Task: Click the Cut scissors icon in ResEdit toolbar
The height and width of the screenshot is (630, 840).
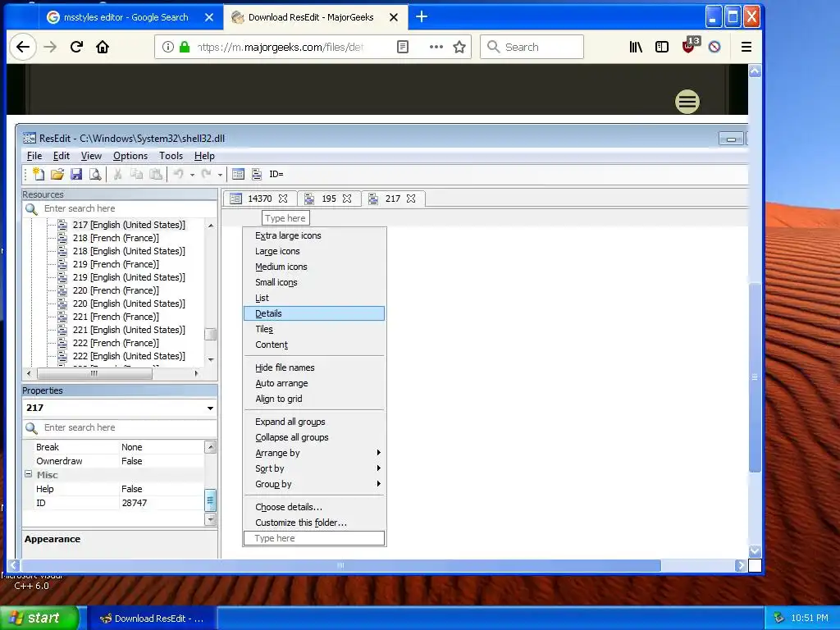Action: point(118,174)
